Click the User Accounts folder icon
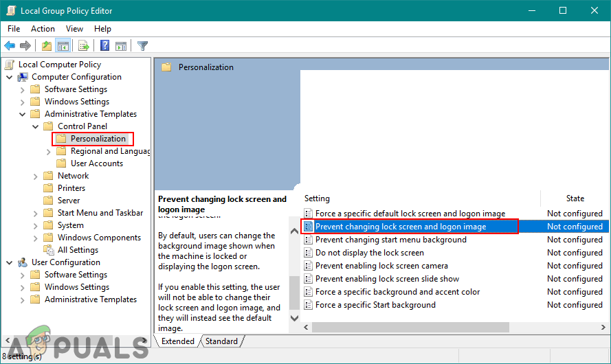Screen dimensions: 611x364 tap(61, 163)
